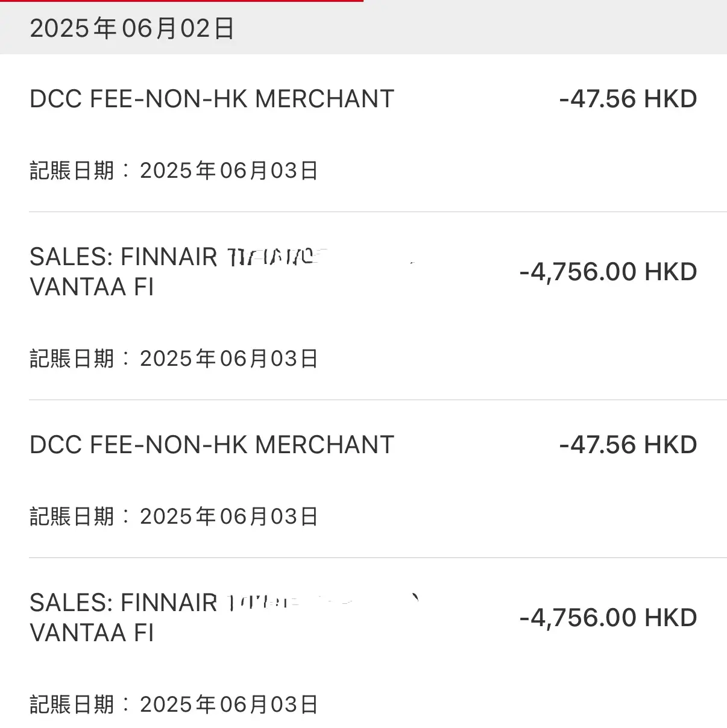Open the first DCC FEE-NON-HK MERCHANT transaction
The width and height of the screenshot is (727, 728).
point(212,99)
